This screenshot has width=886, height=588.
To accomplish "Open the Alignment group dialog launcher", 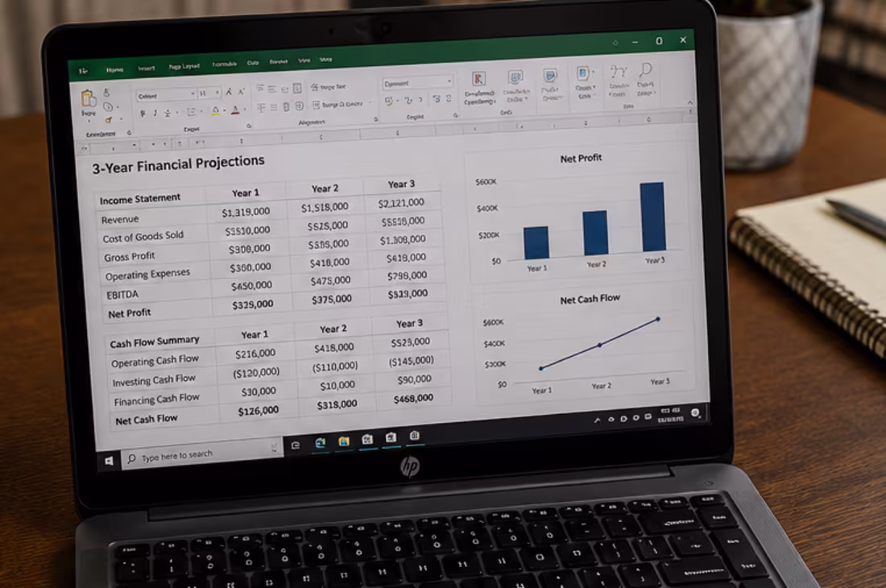I will pos(376,119).
